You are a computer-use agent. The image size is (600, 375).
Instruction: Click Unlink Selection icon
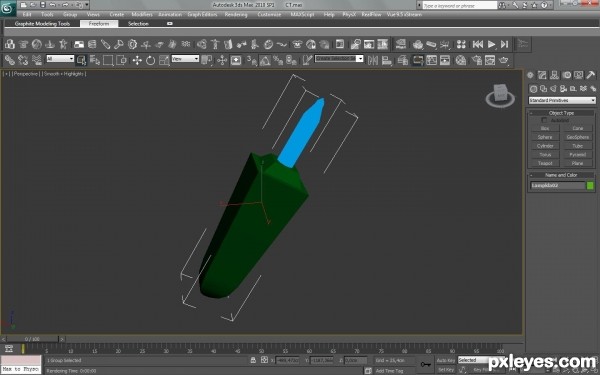23,60
